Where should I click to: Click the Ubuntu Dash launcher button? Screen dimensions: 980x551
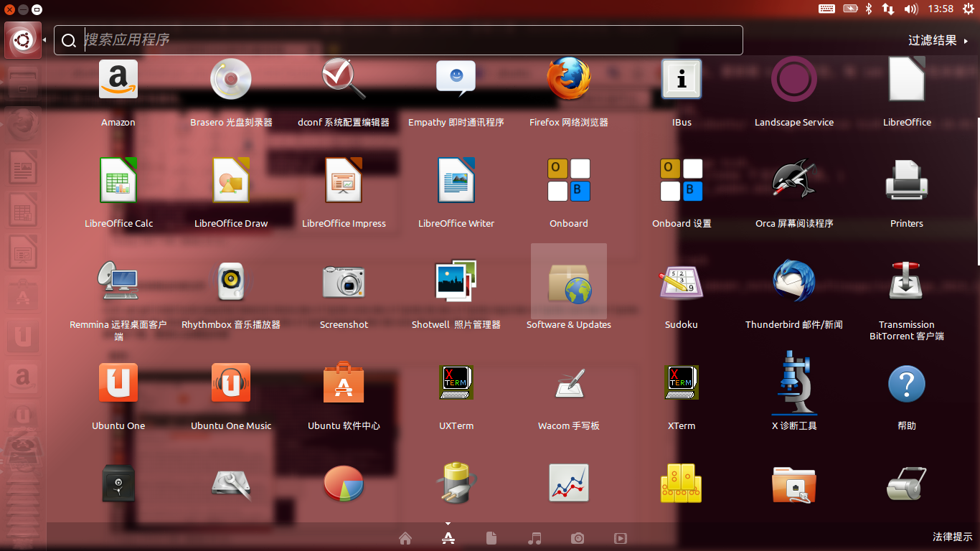[23, 40]
